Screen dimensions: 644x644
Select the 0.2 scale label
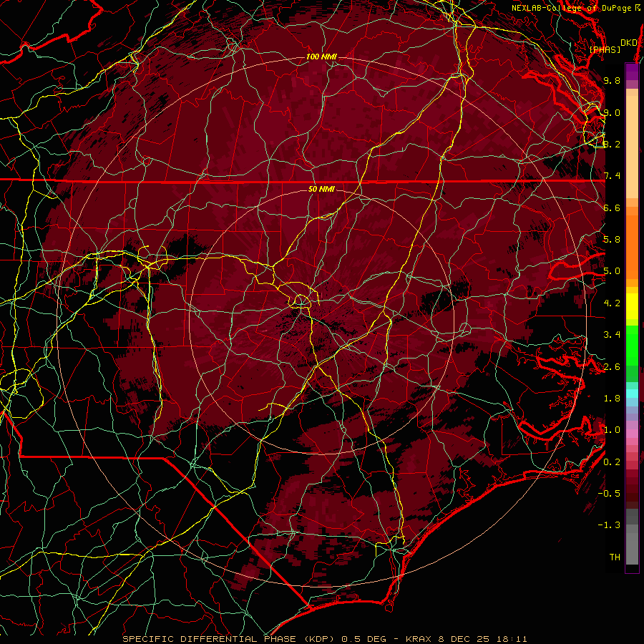(x=612, y=462)
